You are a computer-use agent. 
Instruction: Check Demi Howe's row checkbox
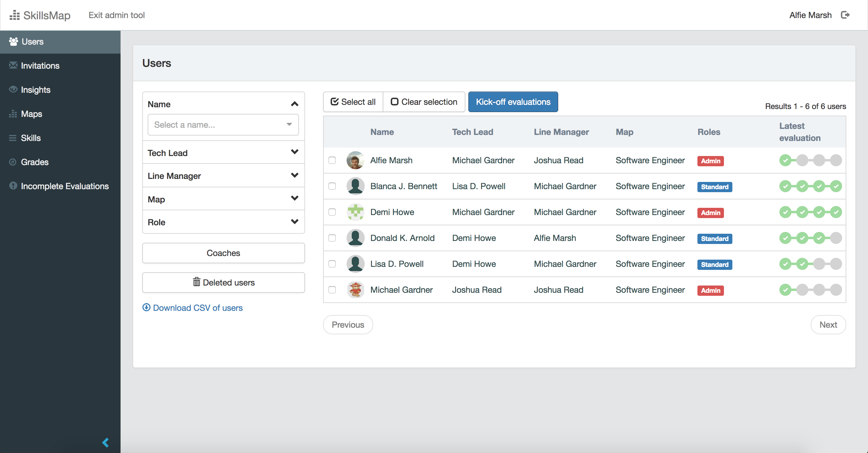click(332, 212)
